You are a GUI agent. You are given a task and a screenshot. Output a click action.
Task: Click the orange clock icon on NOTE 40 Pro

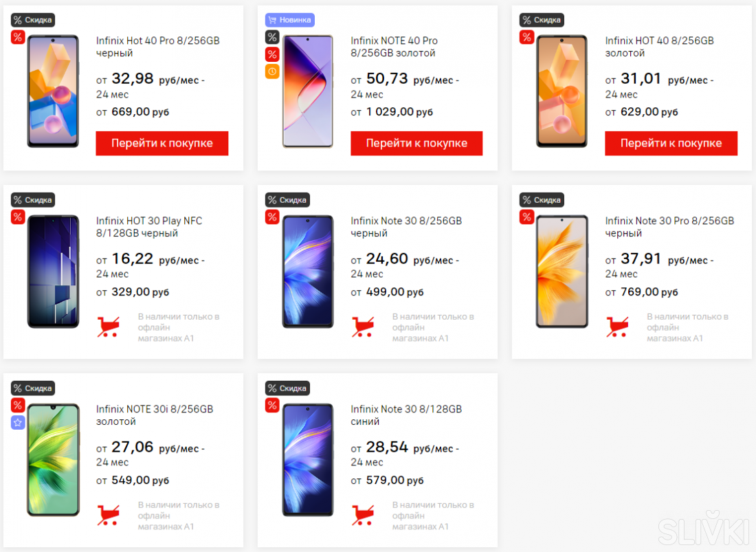click(x=272, y=71)
